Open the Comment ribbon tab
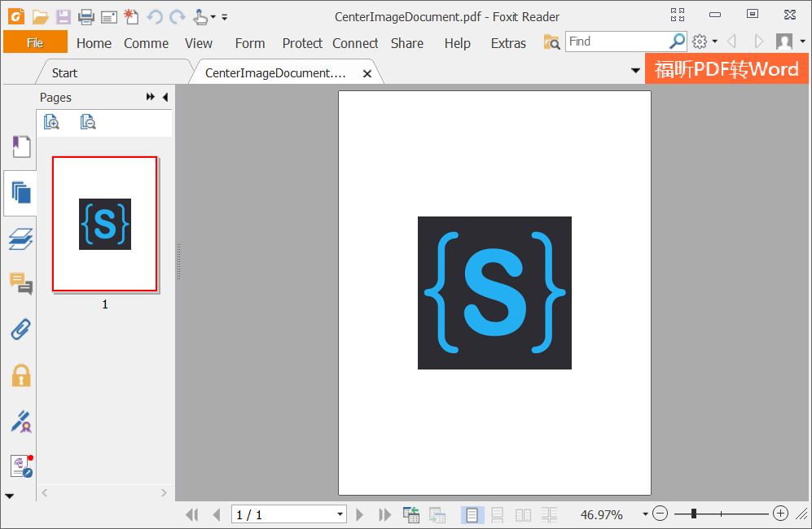This screenshot has width=812, height=529. tap(146, 43)
